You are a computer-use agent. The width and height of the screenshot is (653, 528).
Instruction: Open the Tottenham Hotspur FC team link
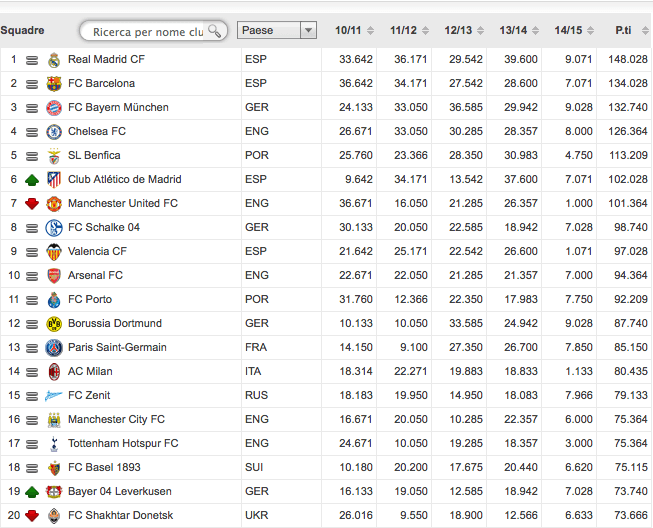[x=123, y=444]
